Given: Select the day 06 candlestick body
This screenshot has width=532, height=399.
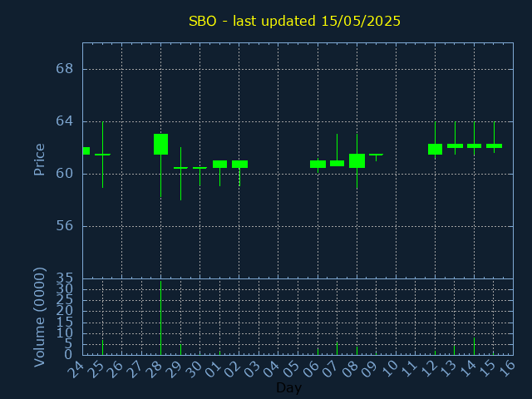Looking at the screenshot, I should (x=318, y=165).
